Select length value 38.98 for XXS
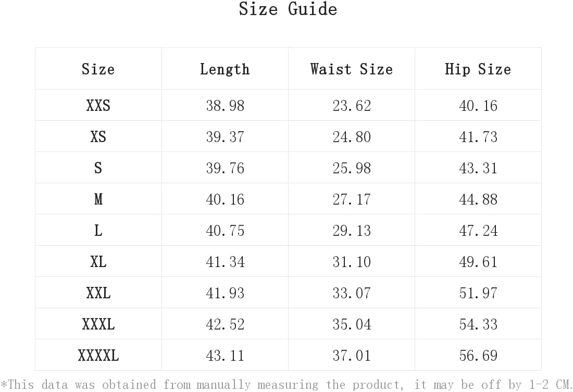 (225, 106)
